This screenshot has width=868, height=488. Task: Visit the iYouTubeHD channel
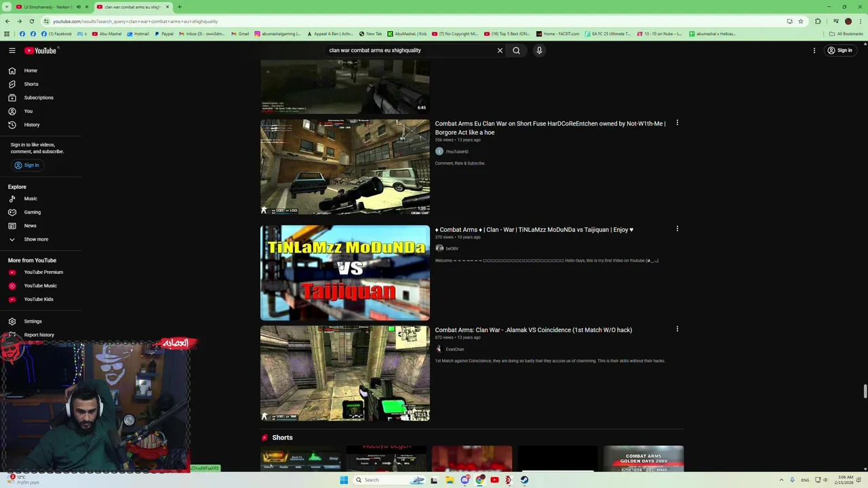pos(456,152)
